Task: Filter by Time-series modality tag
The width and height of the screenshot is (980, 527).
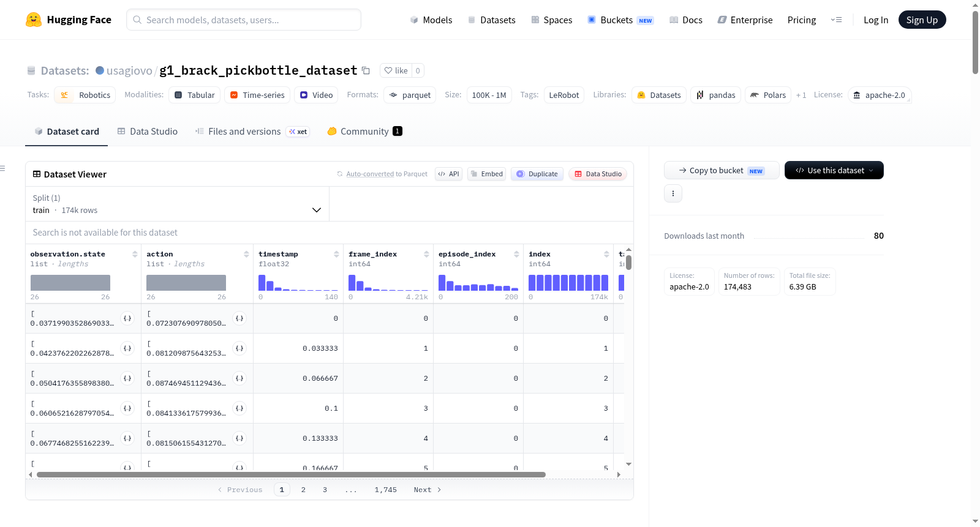Action: (x=257, y=95)
